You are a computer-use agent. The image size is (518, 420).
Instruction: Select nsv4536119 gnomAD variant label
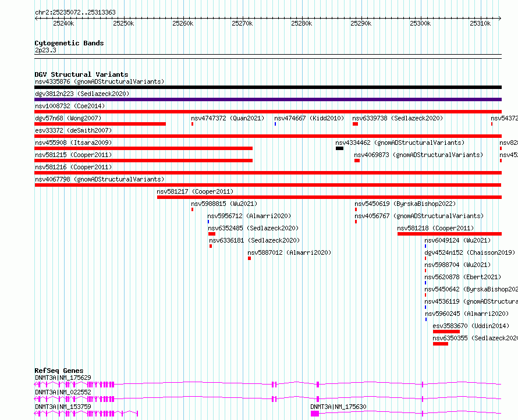pos(471,301)
